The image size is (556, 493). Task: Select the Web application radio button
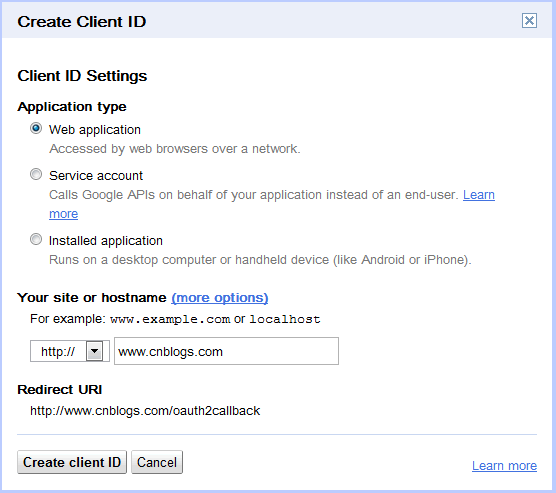point(36,128)
